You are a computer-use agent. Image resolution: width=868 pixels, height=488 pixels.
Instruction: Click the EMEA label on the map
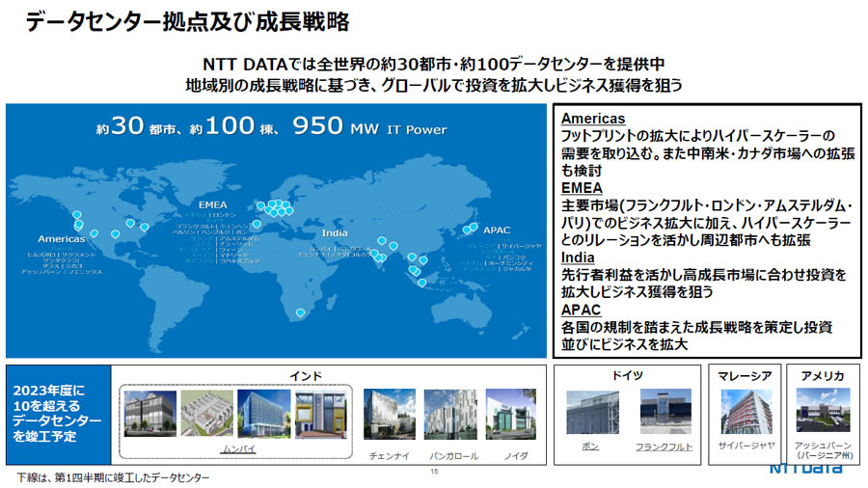212,204
